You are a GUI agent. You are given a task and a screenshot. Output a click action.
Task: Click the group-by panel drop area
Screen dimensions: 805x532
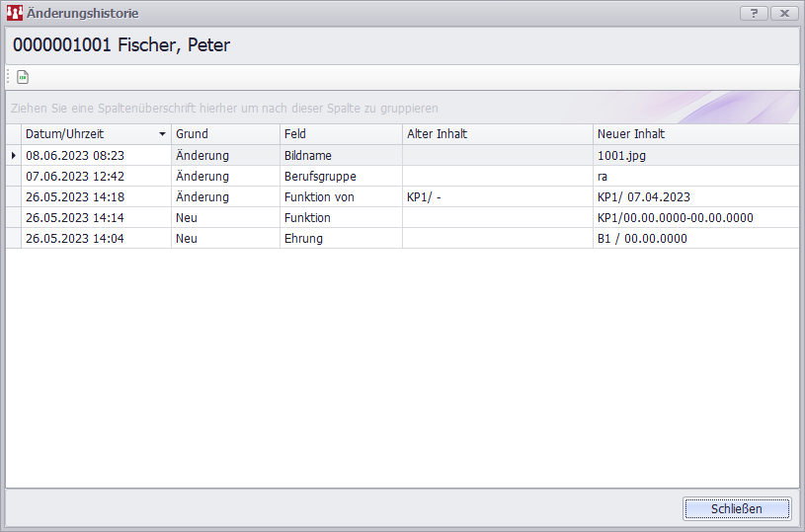(296, 109)
